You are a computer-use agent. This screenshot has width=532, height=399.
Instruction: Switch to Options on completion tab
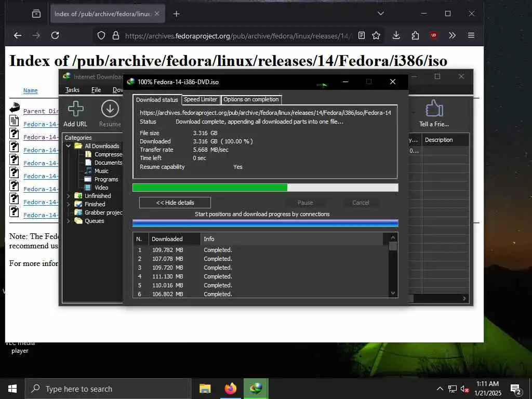(x=251, y=99)
